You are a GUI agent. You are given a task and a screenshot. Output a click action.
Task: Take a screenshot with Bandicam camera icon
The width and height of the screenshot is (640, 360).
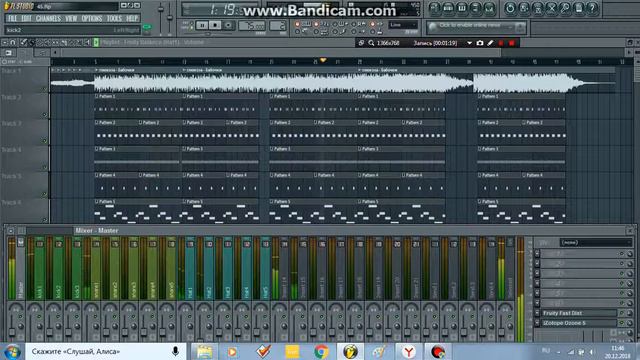pyautogui.click(x=480, y=43)
